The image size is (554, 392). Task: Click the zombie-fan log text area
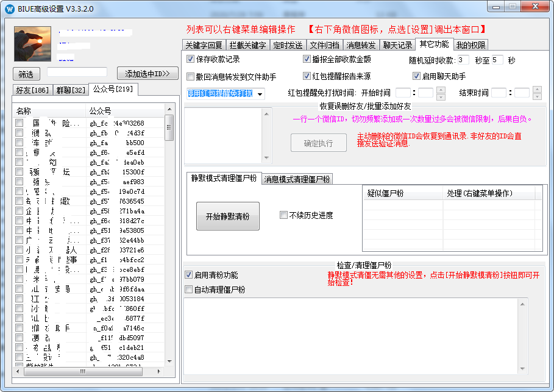[x=351, y=337]
